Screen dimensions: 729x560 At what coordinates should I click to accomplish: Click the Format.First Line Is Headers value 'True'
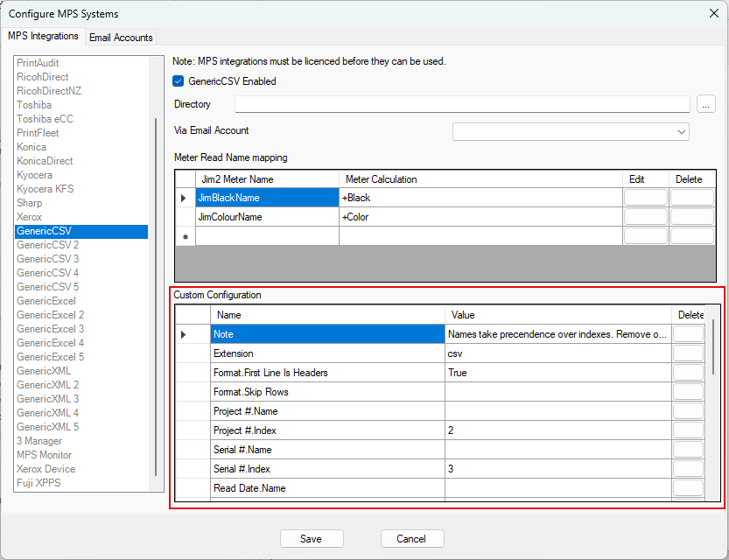(558, 373)
